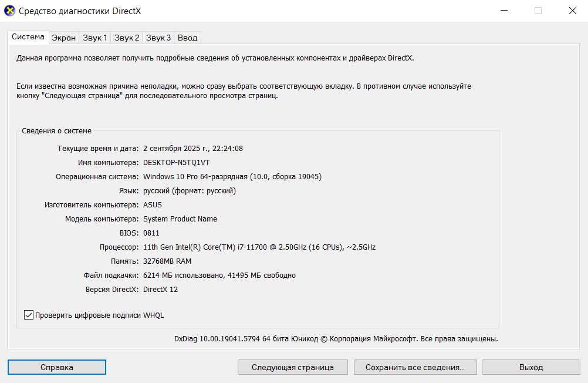The image size is (588, 383).
Task: Click memory value 32768MB RAM
Action: [167, 261]
